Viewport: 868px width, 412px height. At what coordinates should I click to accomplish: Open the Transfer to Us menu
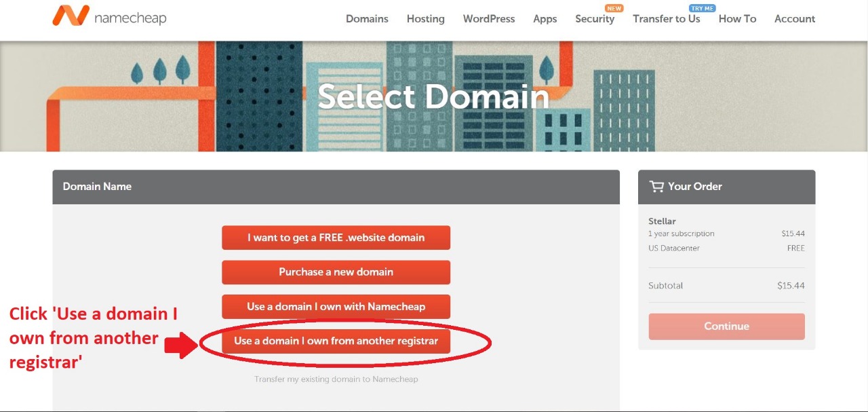click(x=667, y=19)
